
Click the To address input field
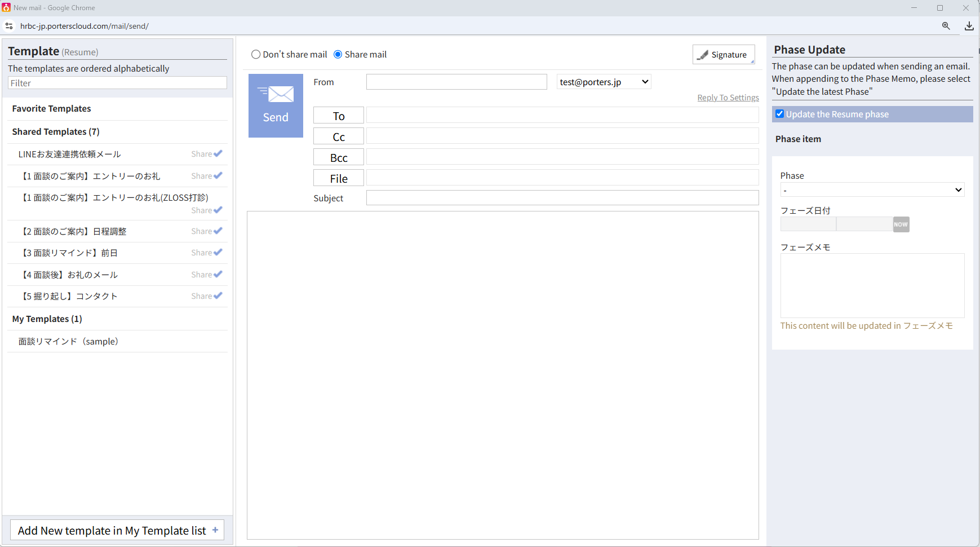click(x=562, y=115)
